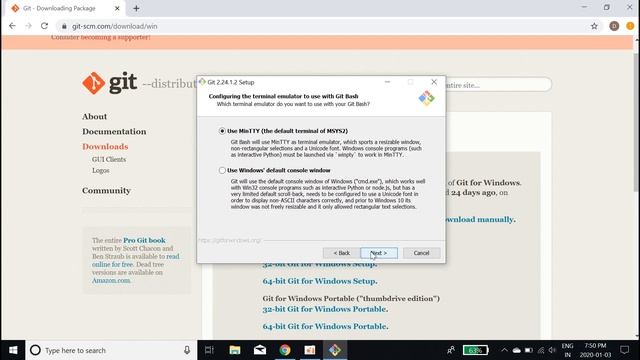
Task: Bookmark page with star icon
Action: tap(594, 26)
